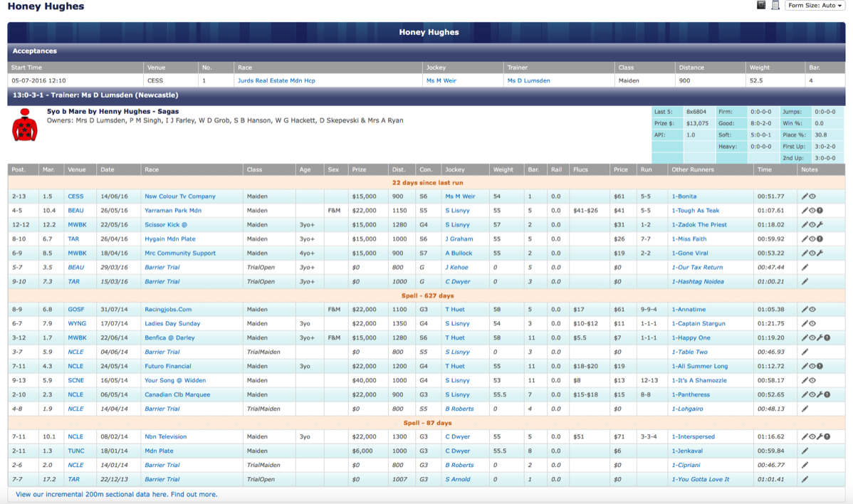Open trainer Ms D Lumsden link
853x504 pixels.
(528, 81)
